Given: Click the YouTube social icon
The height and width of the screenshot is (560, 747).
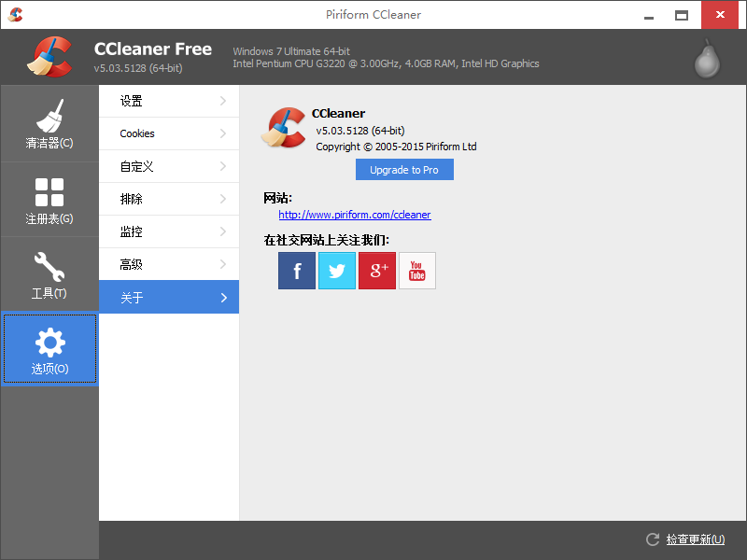Looking at the screenshot, I should point(417,271).
